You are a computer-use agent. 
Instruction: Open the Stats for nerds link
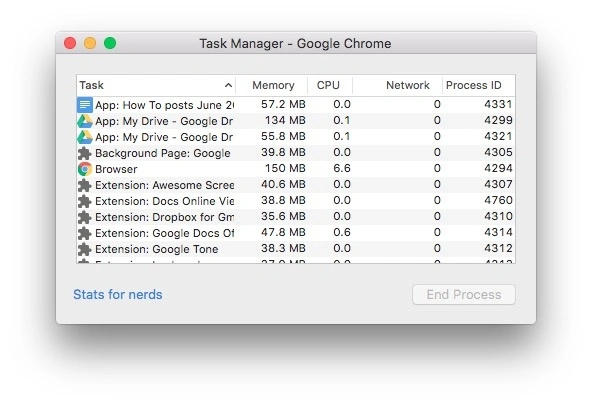point(118,295)
